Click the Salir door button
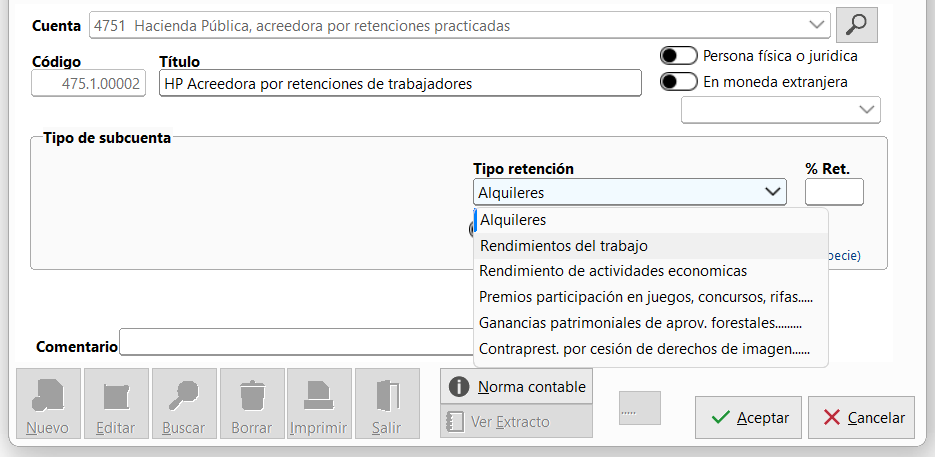This screenshot has width=935, height=457. point(386,404)
